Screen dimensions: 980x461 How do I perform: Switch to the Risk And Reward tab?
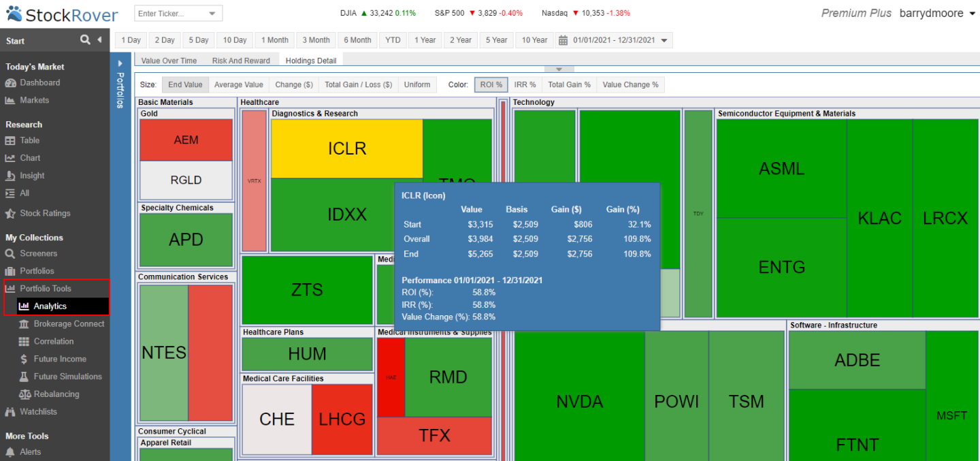[241, 60]
